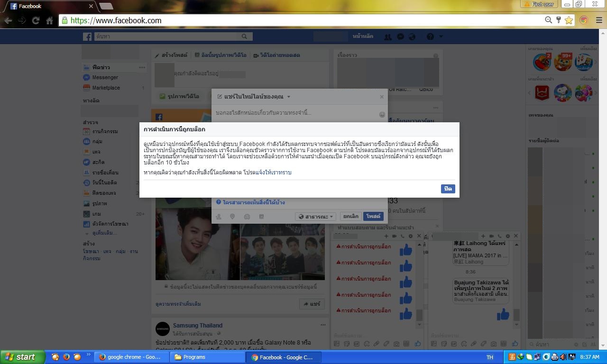Click the แชร์ share button under memory
Image resolution: width=607 pixels, height=364 pixels.
[311, 304]
